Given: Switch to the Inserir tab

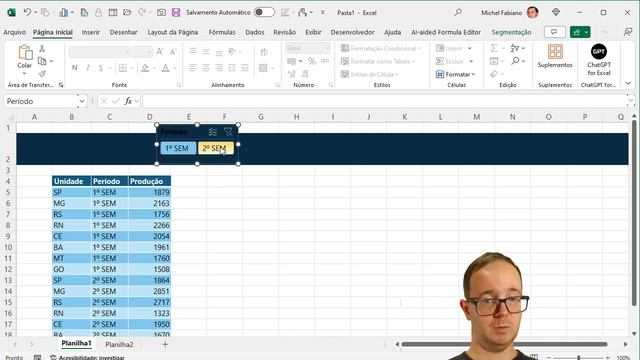Looking at the screenshot, I should tap(91, 32).
